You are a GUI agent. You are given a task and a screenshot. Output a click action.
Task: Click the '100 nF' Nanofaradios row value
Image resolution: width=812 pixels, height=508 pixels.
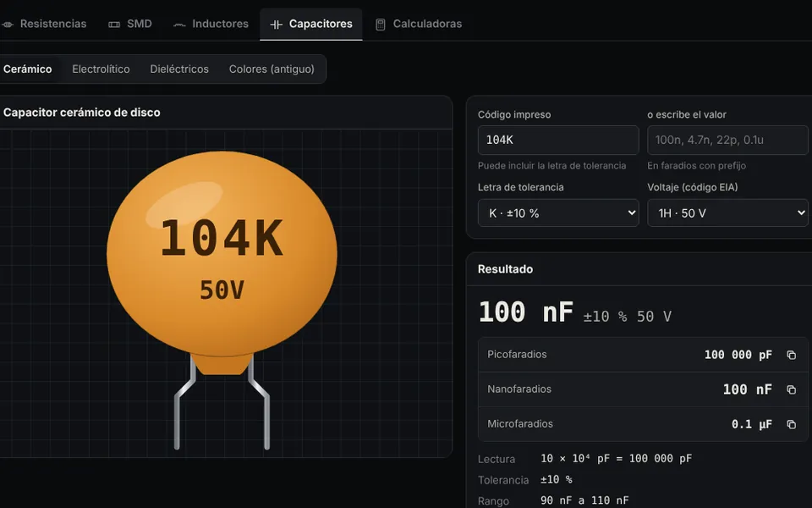(747, 389)
